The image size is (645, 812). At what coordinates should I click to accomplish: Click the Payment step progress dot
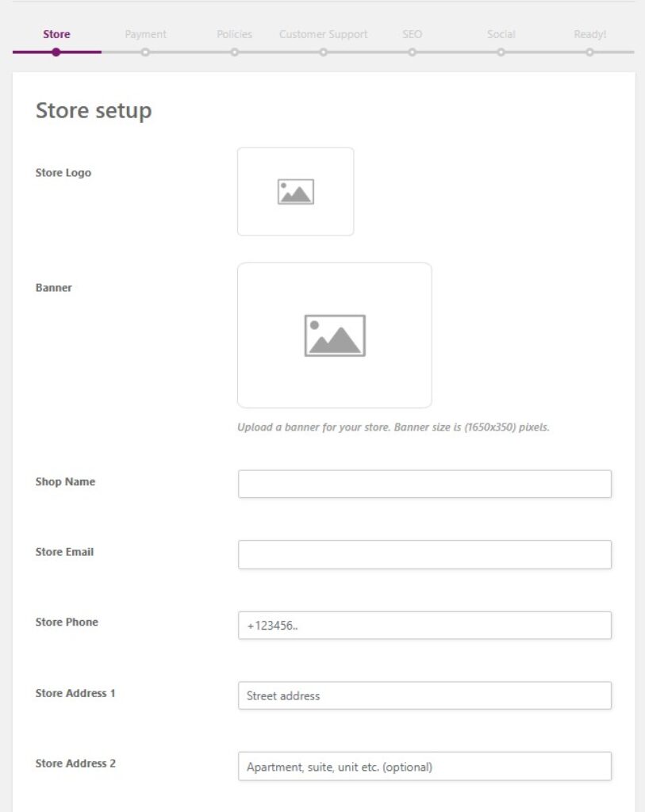point(145,52)
